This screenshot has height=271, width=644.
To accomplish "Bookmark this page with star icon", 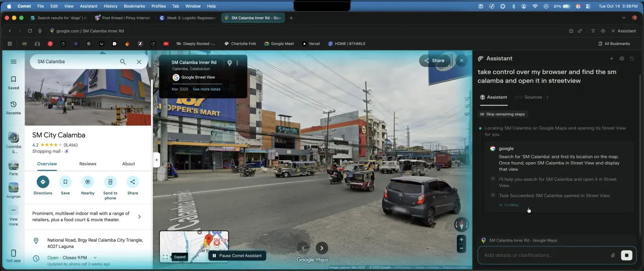I will coord(571,31).
